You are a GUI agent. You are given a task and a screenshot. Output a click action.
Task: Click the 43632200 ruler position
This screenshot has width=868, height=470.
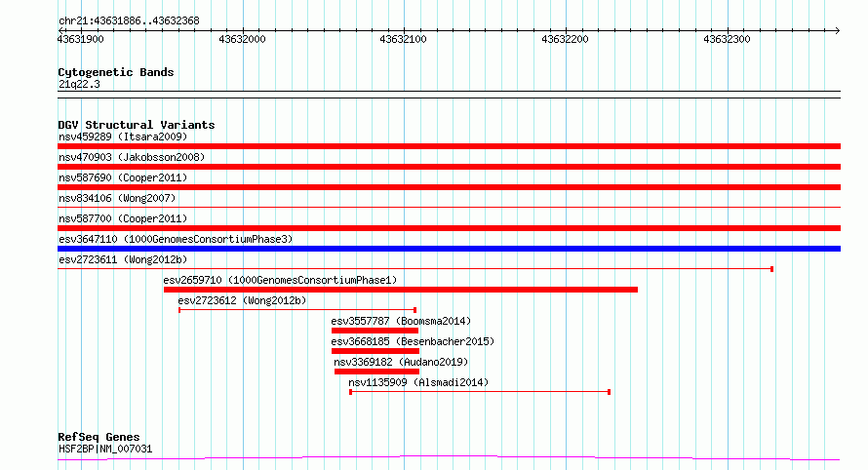pyautogui.click(x=565, y=39)
